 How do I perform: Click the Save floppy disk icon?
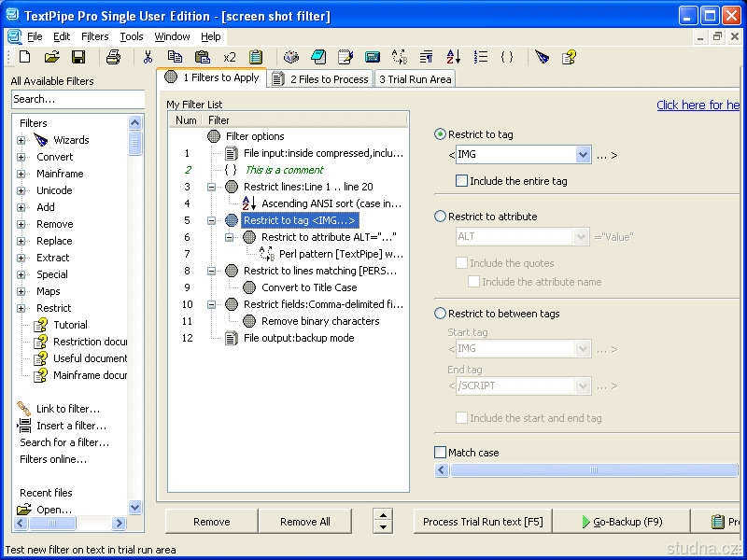point(78,57)
